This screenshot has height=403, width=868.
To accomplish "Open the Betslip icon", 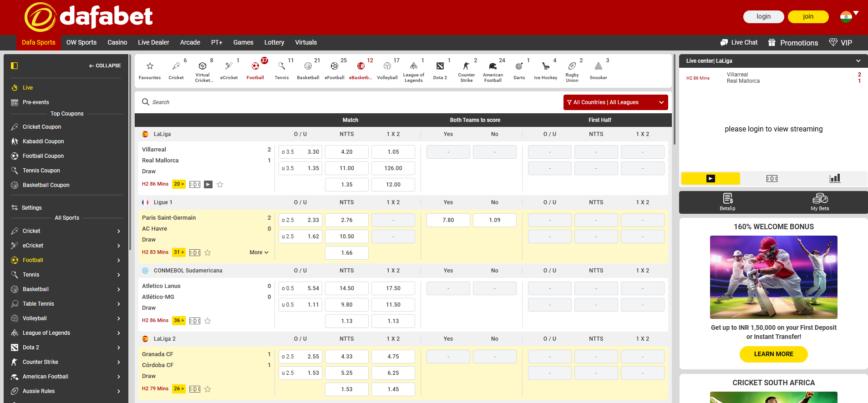I will [727, 201].
